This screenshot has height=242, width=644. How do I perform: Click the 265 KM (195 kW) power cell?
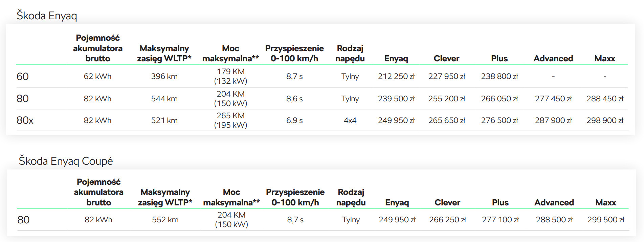click(x=230, y=120)
